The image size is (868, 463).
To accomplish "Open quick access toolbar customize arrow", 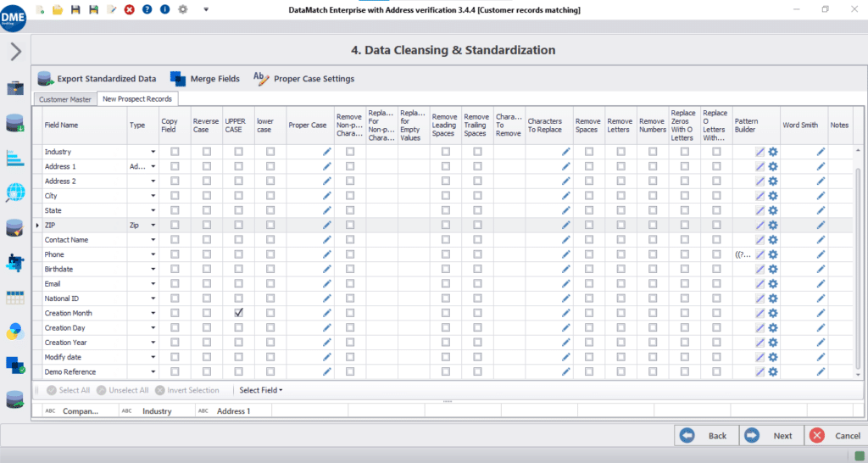I will tap(206, 10).
